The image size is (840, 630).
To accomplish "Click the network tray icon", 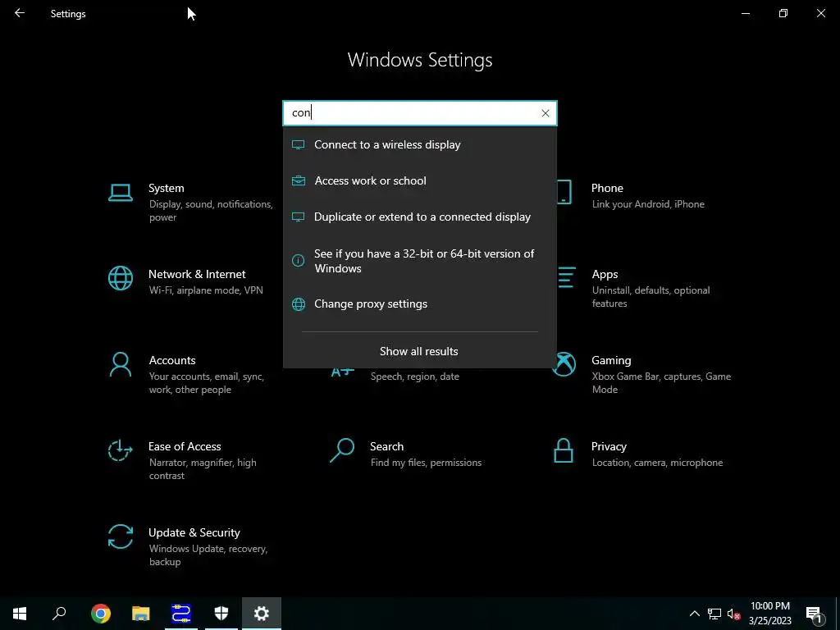I will pyautogui.click(x=714, y=614).
